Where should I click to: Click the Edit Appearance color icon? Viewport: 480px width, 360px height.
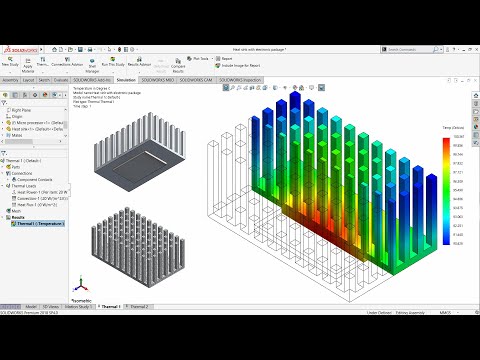[295, 88]
